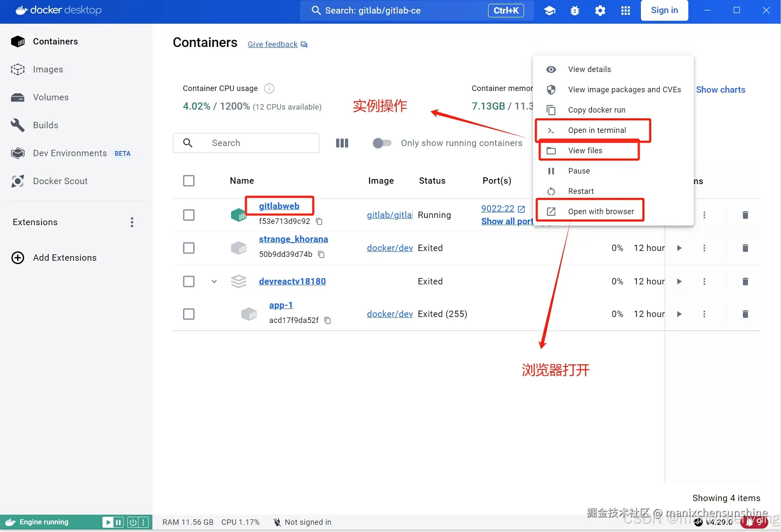Select the devreactv18180 row checkbox
Image resolution: width=781 pixels, height=532 pixels.
click(189, 281)
